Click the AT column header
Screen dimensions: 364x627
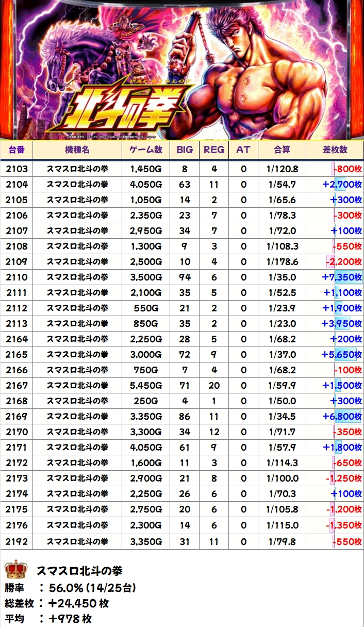click(x=243, y=150)
